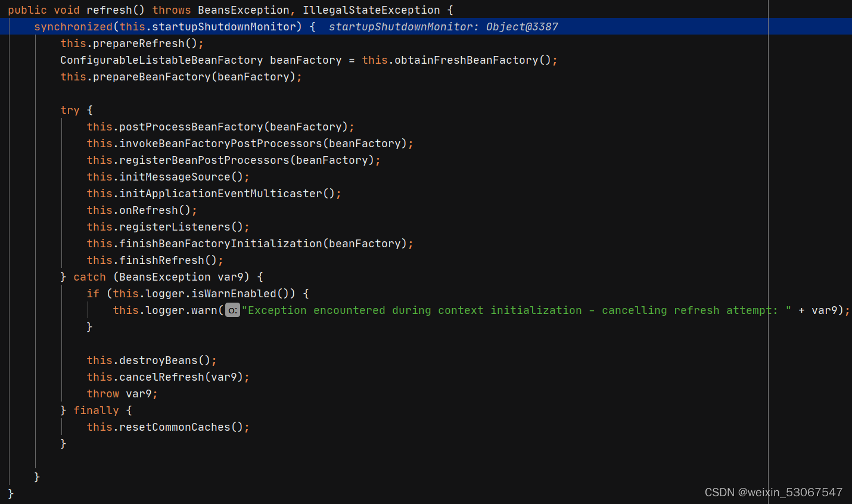Screen dimensions: 852x504
Task: Click the resetCommonCaches() call
Action: point(181,427)
